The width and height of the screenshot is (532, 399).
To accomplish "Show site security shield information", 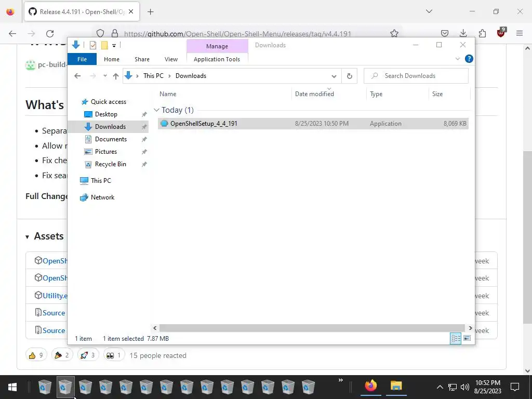I will pyautogui.click(x=100, y=33).
